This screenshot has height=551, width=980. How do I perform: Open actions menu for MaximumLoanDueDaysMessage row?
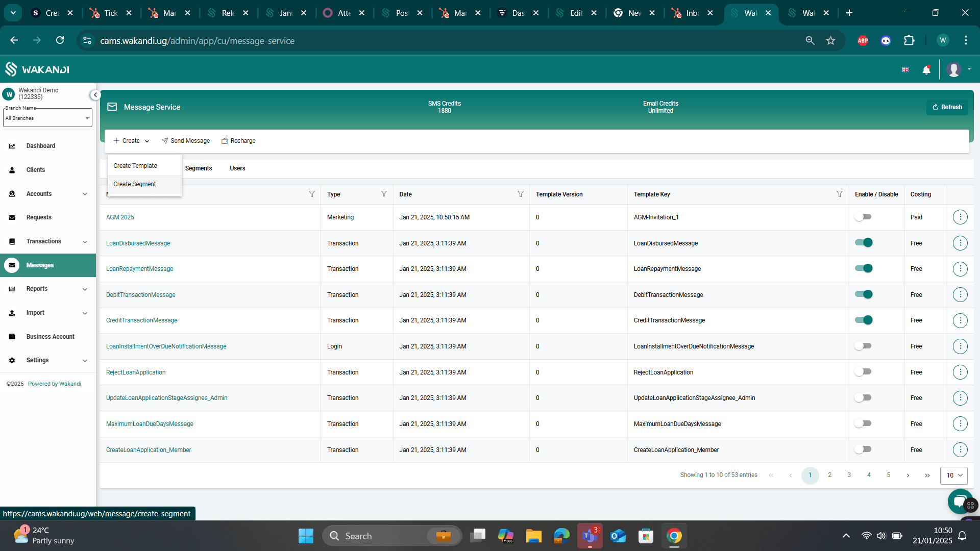(x=960, y=424)
